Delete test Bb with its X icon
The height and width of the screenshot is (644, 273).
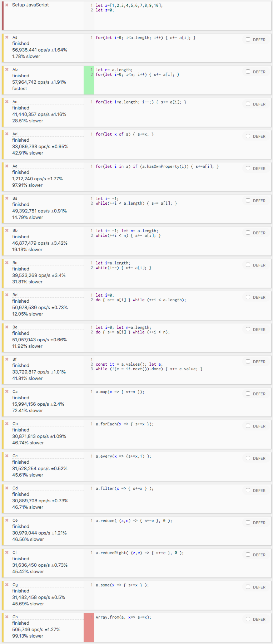(7, 230)
